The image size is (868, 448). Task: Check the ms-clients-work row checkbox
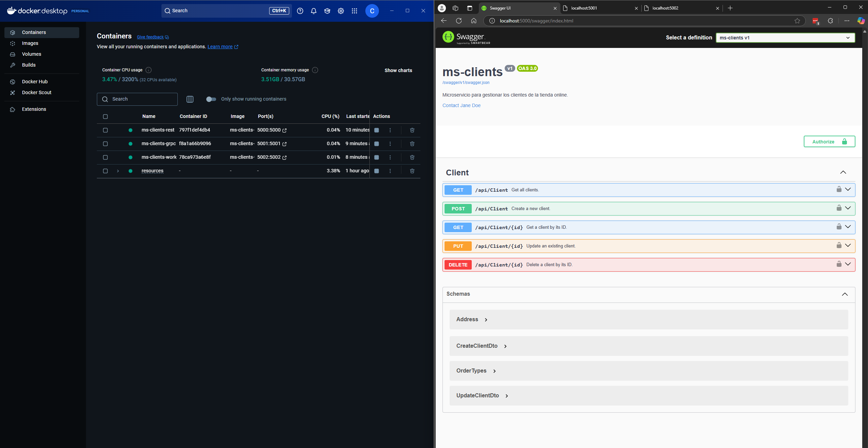click(x=105, y=157)
